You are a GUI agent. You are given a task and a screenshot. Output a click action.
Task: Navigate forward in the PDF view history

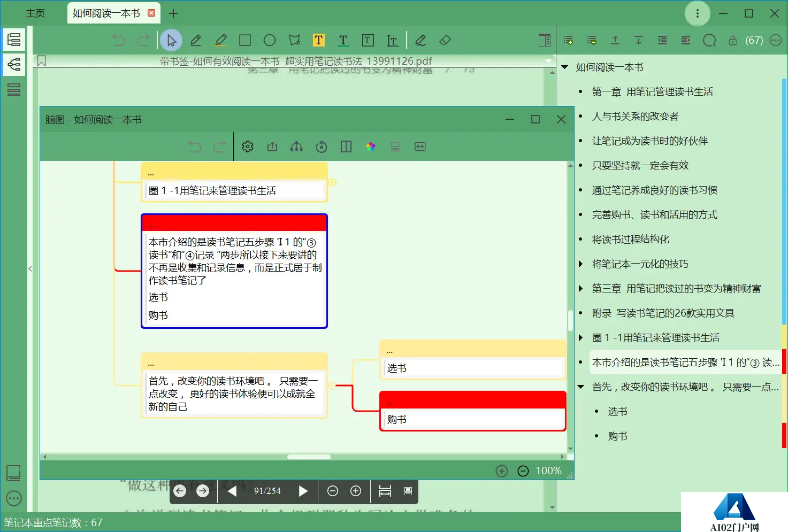tap(203, 491)
